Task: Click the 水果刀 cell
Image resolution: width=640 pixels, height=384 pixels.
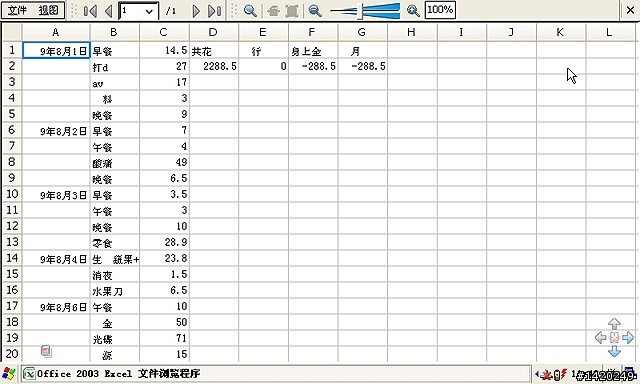Action: pyautogui.click(x=115, y=291)
